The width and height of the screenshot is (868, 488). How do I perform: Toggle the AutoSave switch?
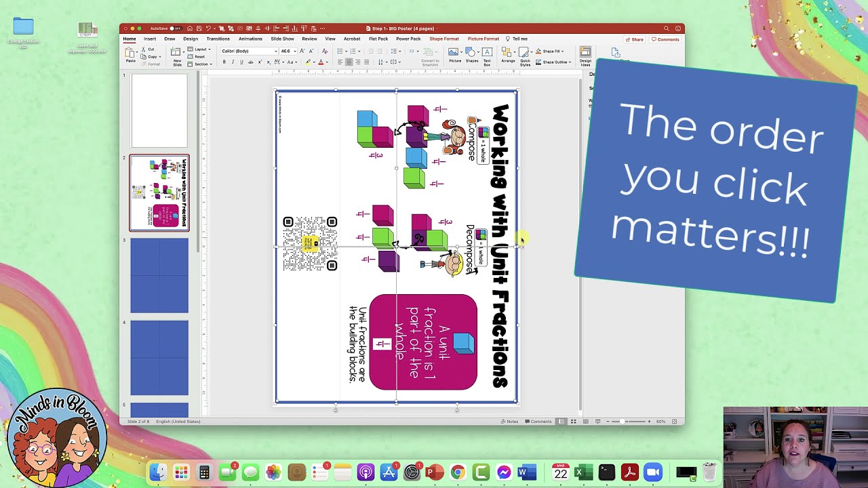(x=176, y=28)
